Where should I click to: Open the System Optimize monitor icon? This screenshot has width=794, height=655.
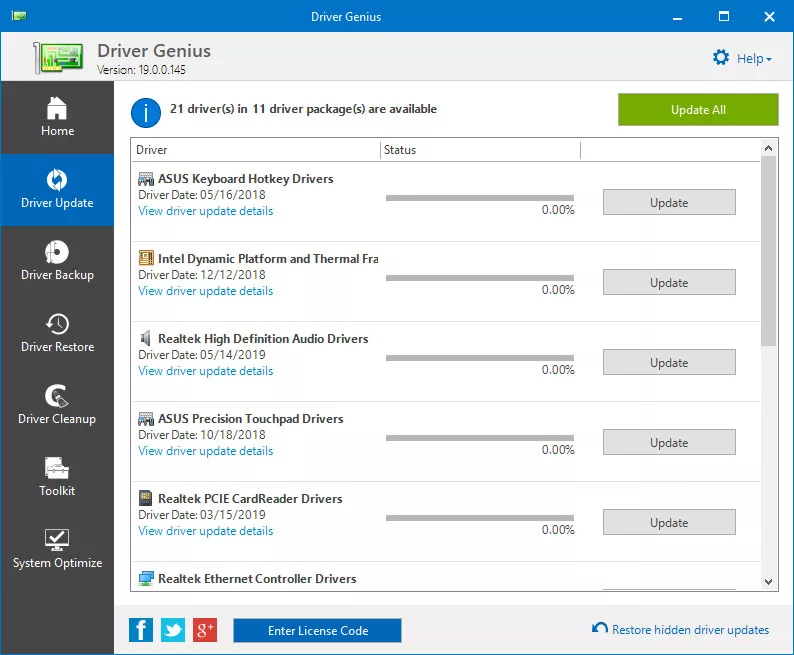(x=57, y=540)
